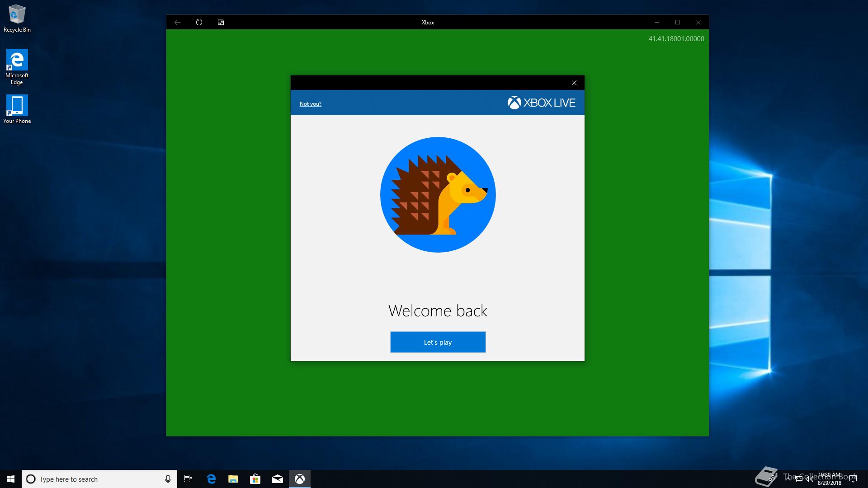Image resolution: width=868 pixels, height=488 pixels.
Task: Click the Xbox title bar fullscreen icon
Action: [221, 22]
